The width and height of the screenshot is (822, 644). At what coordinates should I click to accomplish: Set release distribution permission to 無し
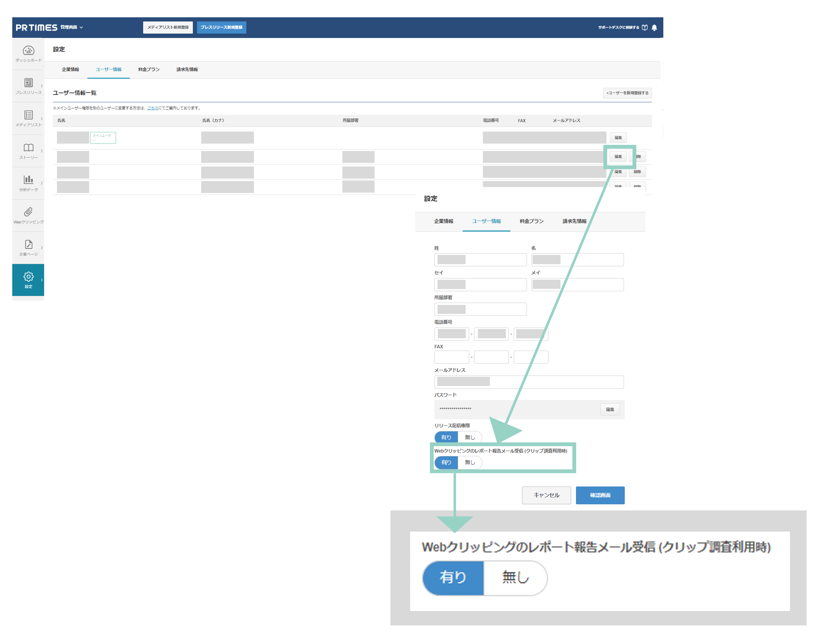(470, 437)
